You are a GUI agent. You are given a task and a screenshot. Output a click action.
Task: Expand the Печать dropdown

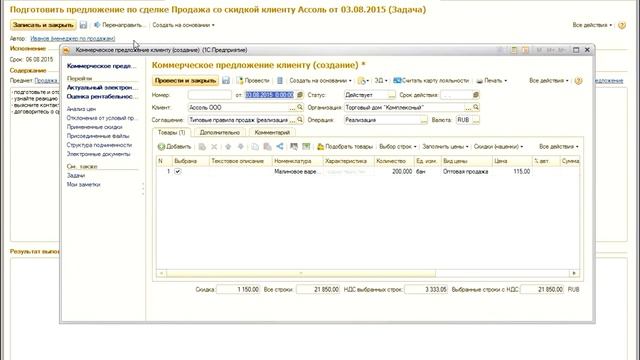coord(492,80)
